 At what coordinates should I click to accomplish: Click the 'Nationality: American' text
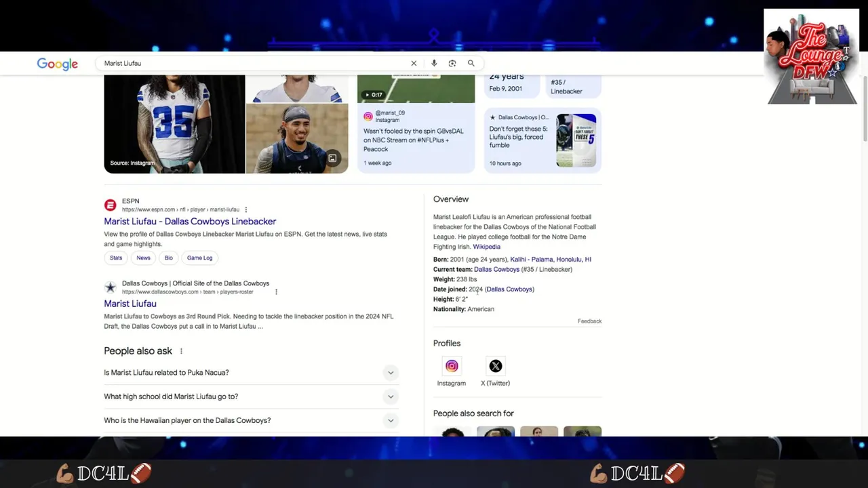point(464,309)
